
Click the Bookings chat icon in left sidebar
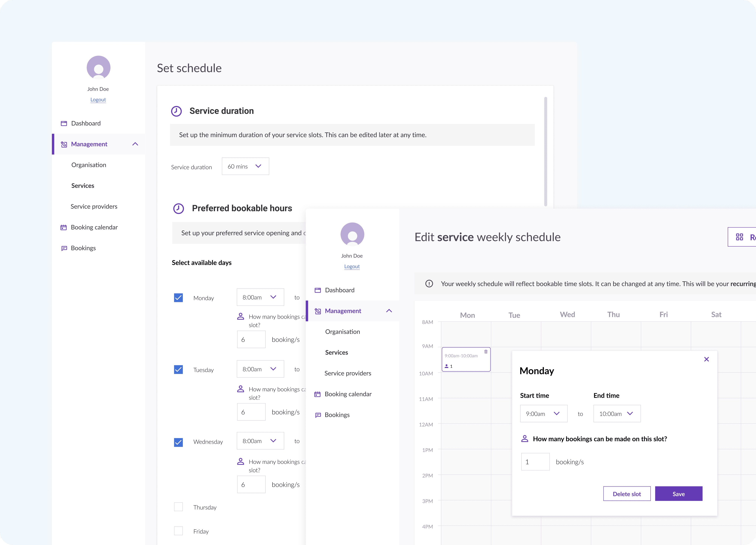tap(64, 248)
